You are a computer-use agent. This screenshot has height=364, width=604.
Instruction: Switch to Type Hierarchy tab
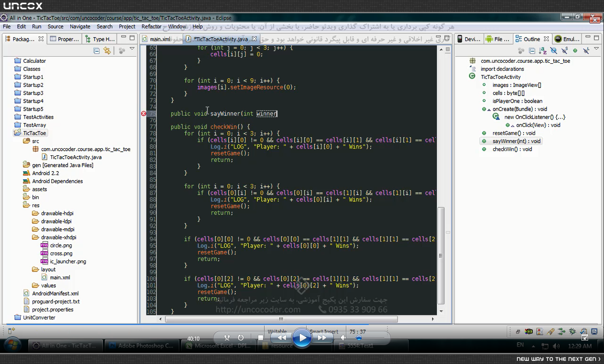click(x=100, y=39)
